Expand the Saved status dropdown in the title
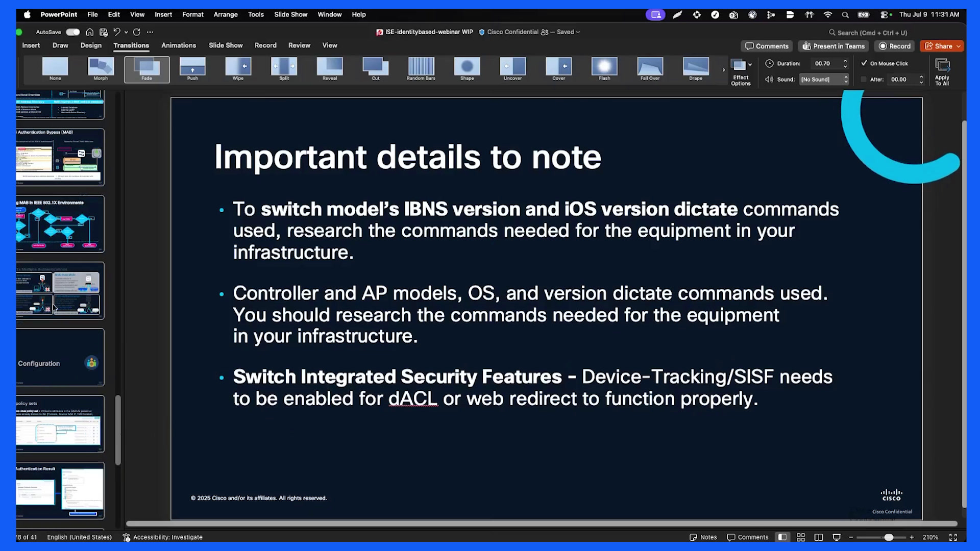 point(578,32)
